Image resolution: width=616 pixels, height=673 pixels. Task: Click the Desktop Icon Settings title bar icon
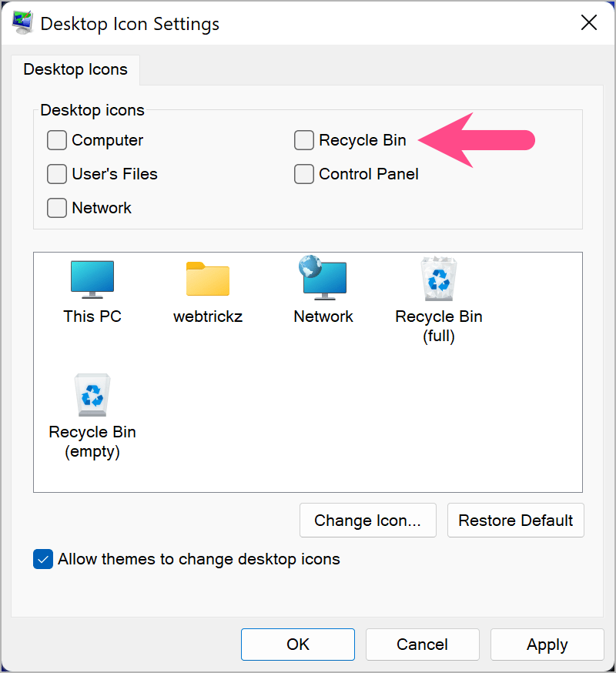[x=22, y=23]
